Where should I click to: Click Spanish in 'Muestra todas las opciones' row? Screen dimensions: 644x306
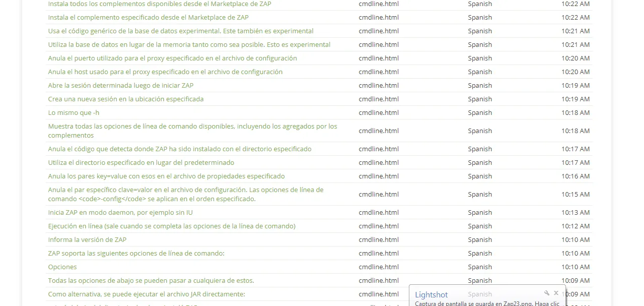(480, 131)
